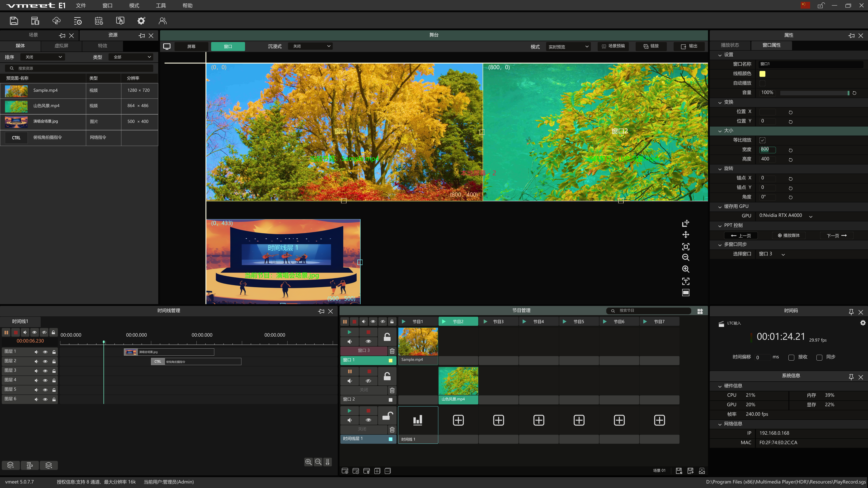Click the 场景预编 button
This screenshot has height=488, width=868.
coord(613,46)
